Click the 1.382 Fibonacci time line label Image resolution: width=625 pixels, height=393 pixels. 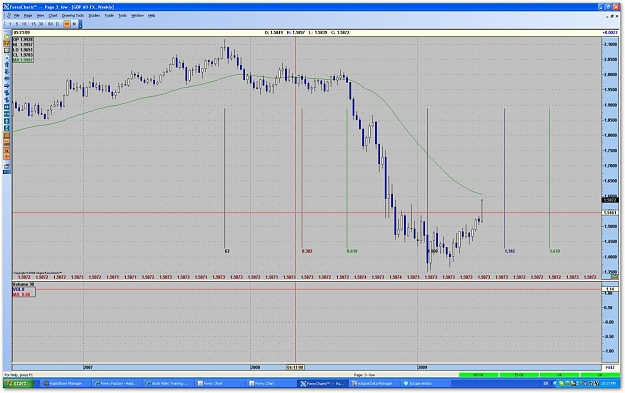510,251
